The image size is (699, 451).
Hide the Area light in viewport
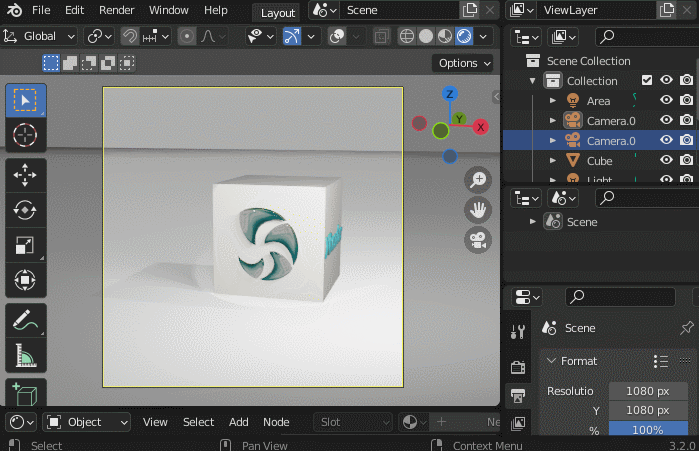pyautogui.click(x=666, y=101)
